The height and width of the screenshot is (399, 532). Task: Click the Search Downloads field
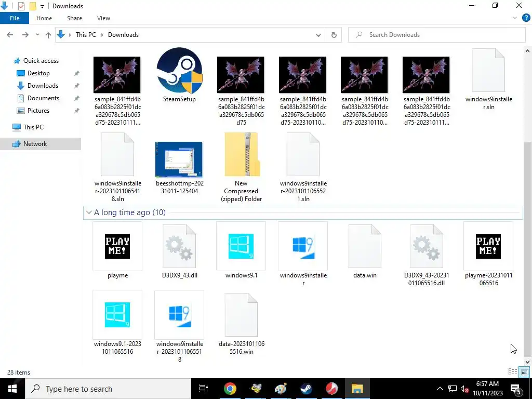436,35
